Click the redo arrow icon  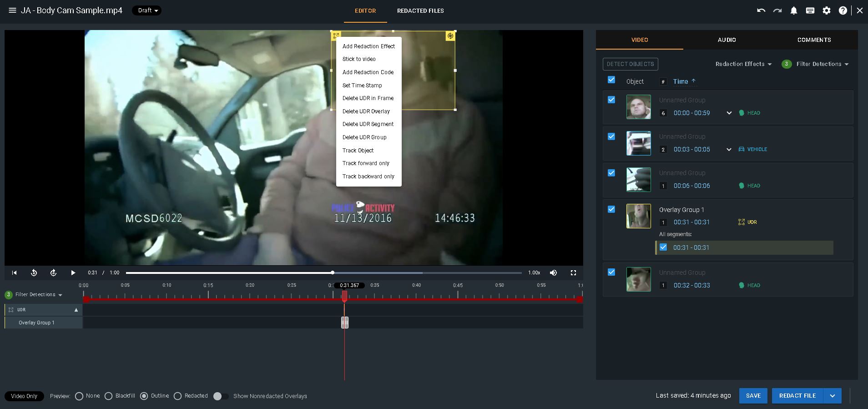(777, 10)
